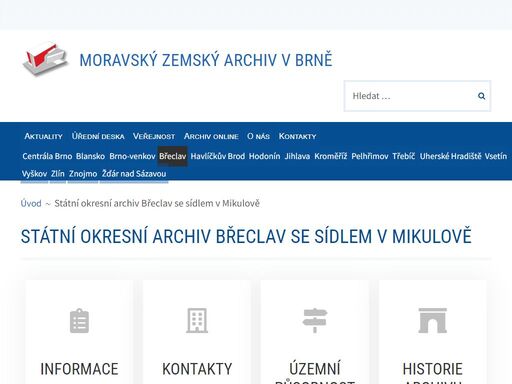Select the highlighted Břeclav item
Screen dimensions: 512x384
[172, 156]
